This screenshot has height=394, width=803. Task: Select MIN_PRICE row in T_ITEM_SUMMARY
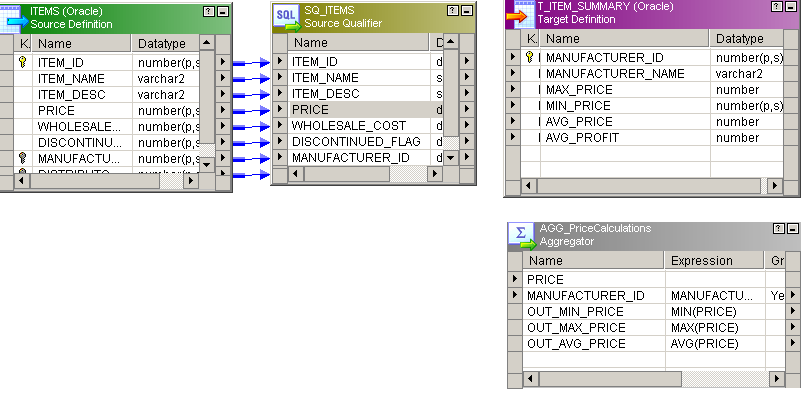[x=652, y=105]
